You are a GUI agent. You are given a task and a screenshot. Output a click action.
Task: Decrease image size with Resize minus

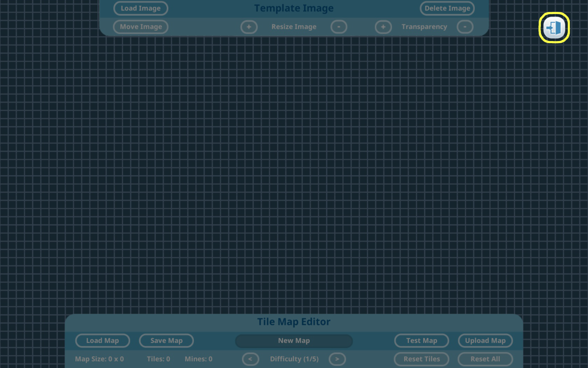click(x=338, y=27)
